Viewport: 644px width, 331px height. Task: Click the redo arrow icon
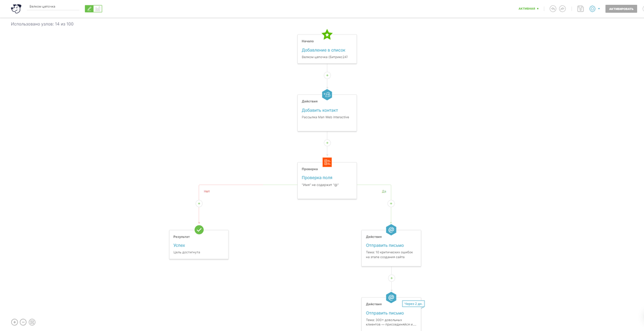[x=562, y=9]
